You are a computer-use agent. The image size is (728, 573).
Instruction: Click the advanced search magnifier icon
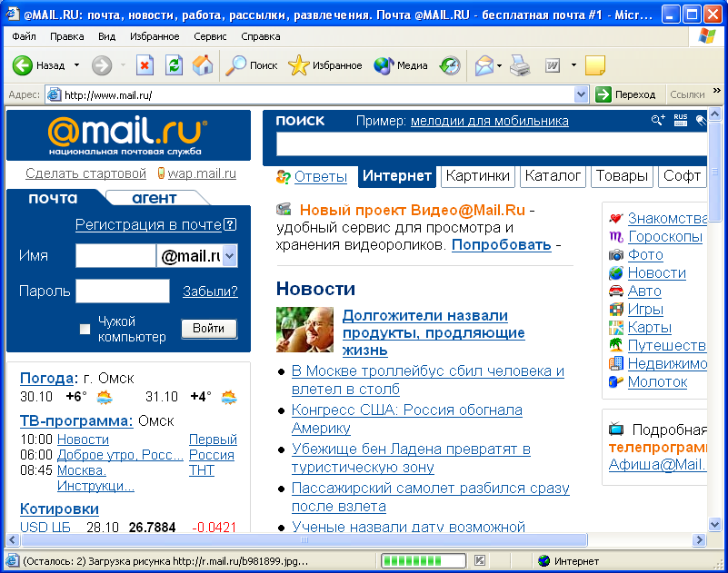(x=658, y=121)
